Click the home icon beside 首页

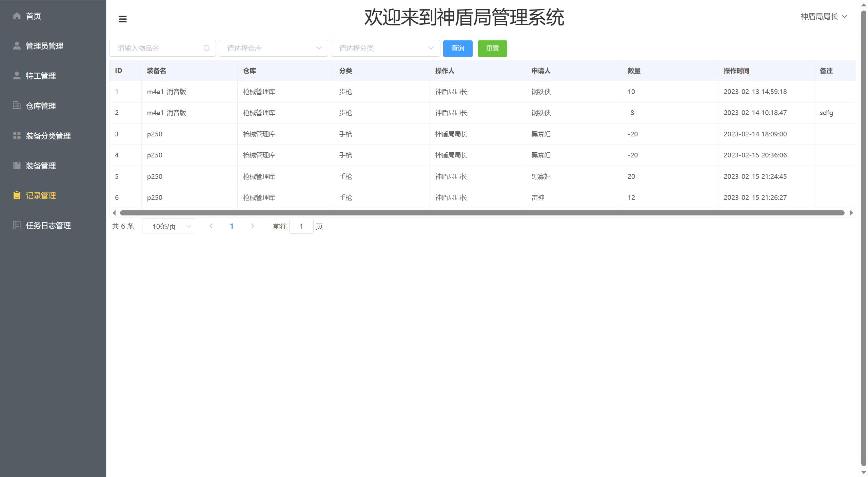17,16
